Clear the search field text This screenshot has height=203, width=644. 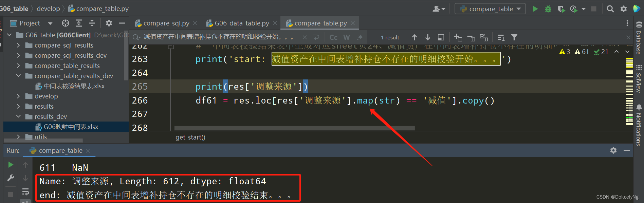coord(305,37)
